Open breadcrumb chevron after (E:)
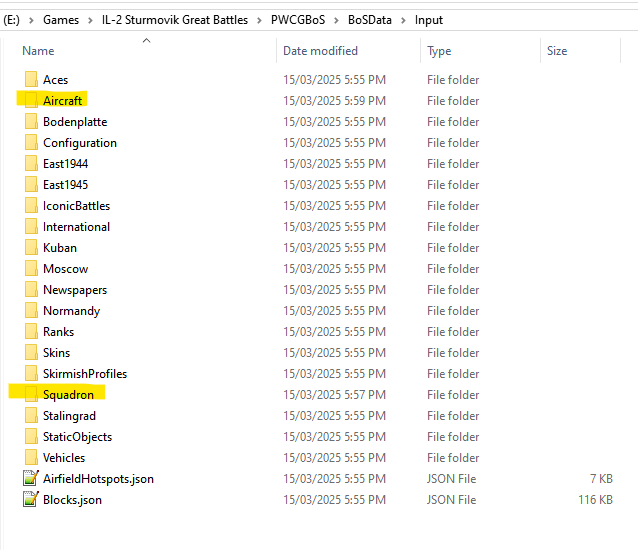Screen dimensions: 638x550 click(x=31, y=20)
